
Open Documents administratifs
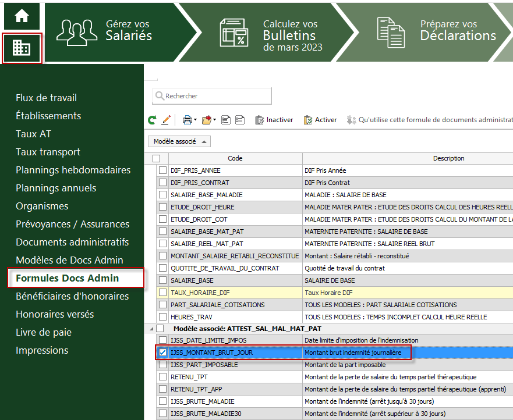pyautogui.click(x=72, y=242)
